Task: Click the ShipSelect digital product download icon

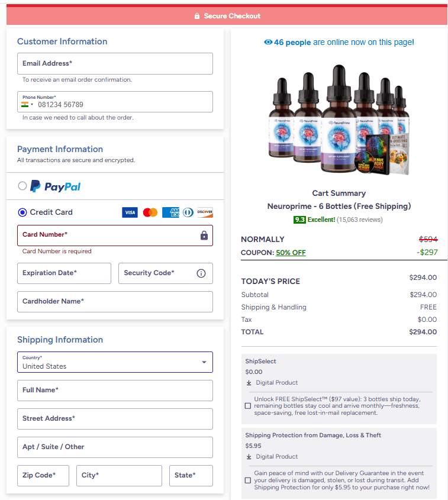Action: [248, 382]
